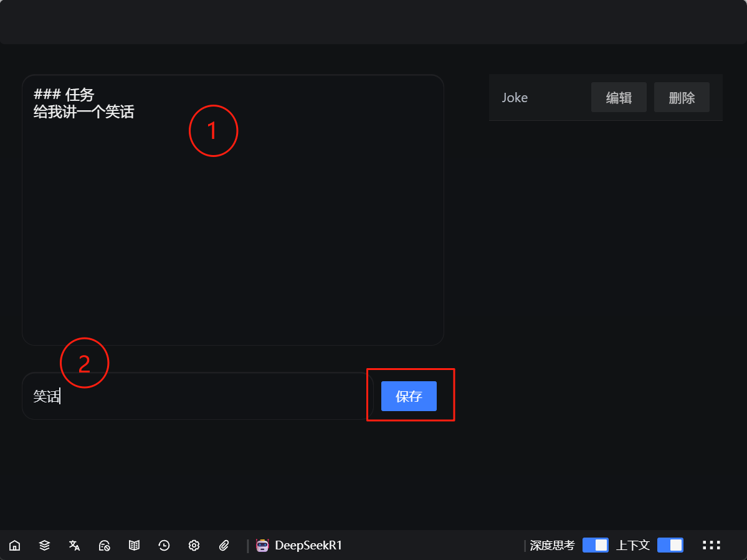Click 编辑 for the Joke prompt

(x=619, y=98)
